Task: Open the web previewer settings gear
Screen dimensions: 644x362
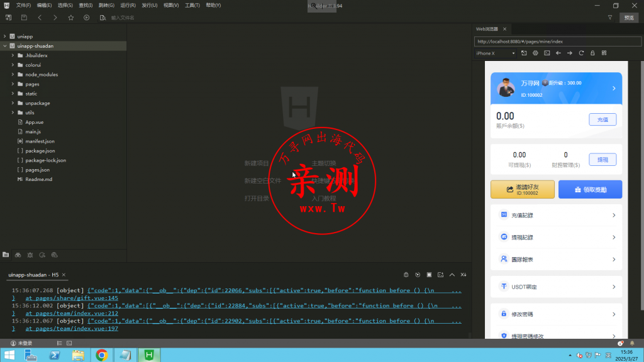Action: pyautogui.click(x=535, y=53)
